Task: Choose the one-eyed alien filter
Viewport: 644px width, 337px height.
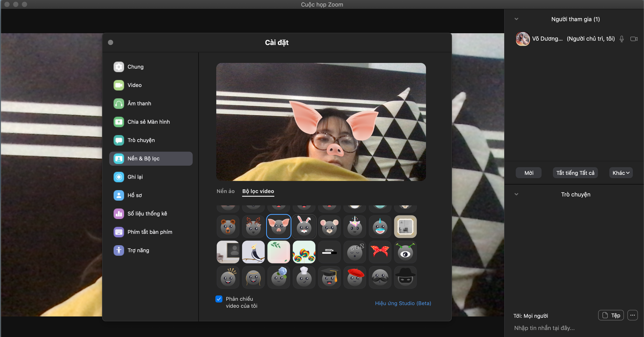Action: (x=405, y=252)
